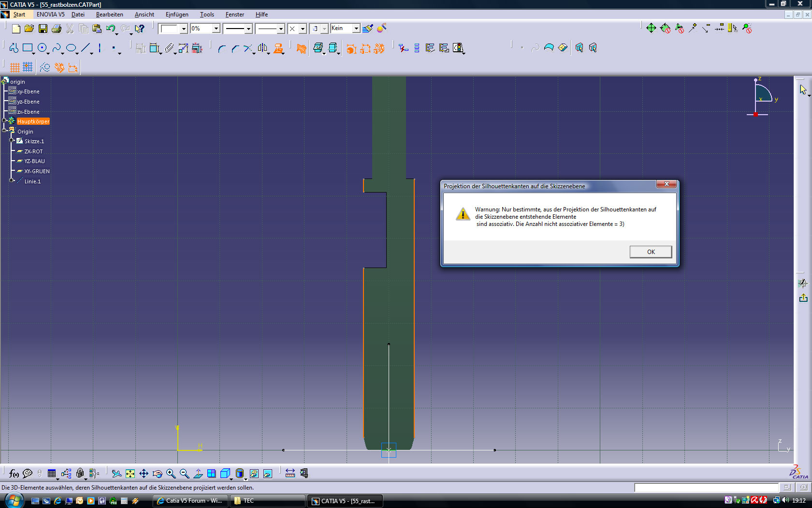The width and height of the screenshot is (812, 508).
Task: Select the Ellipse sketch tool
Action: point(71,48)
